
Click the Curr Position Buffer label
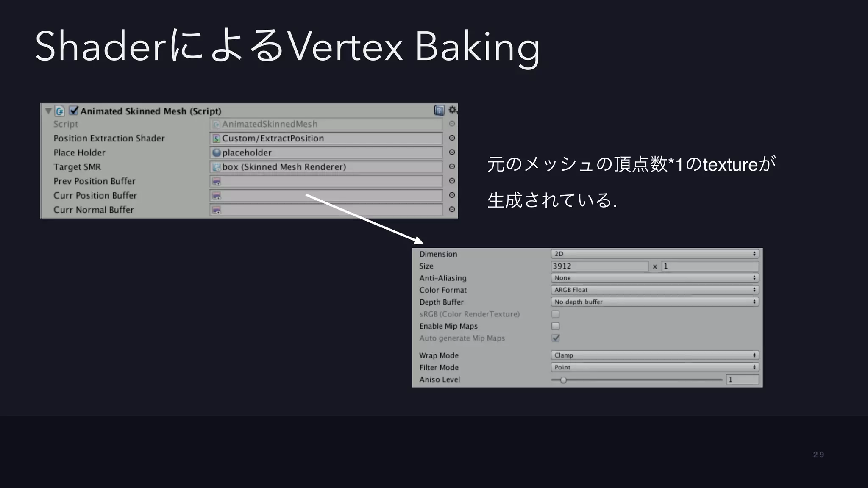[95, 195]
